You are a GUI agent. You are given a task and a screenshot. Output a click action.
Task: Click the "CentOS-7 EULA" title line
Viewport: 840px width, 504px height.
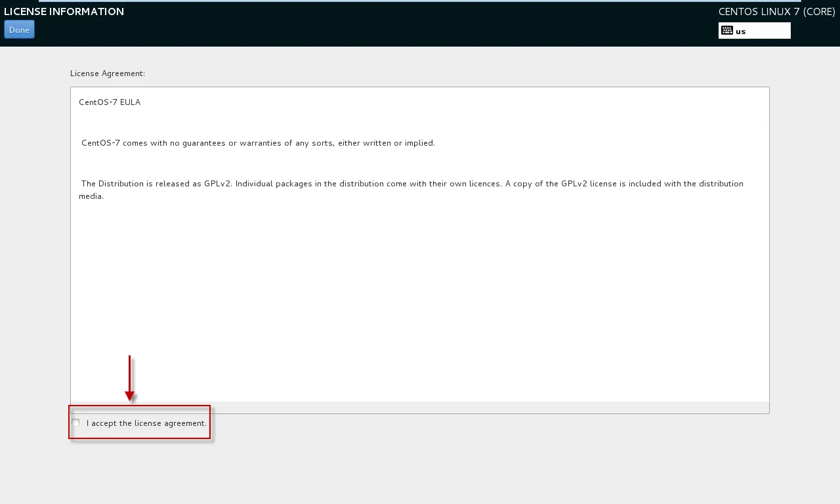tap(110, 102)
